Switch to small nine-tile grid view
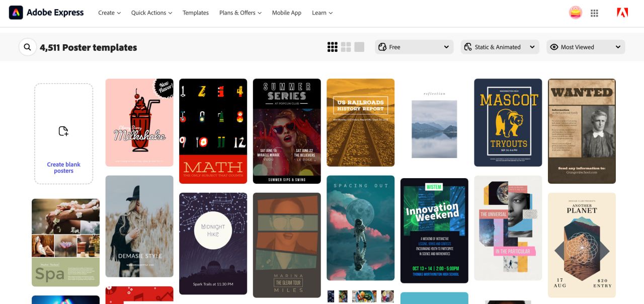644x304 pixels. [332, 47]
